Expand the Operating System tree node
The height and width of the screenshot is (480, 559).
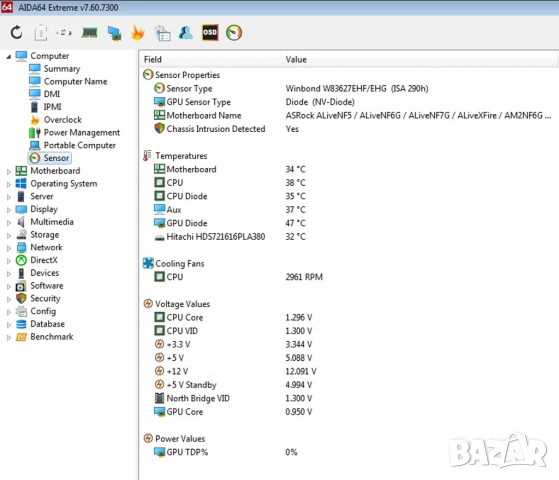point(9,184)
